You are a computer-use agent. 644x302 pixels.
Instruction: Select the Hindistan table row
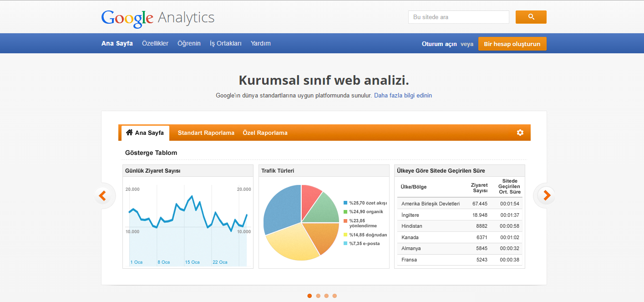(460, 226)
